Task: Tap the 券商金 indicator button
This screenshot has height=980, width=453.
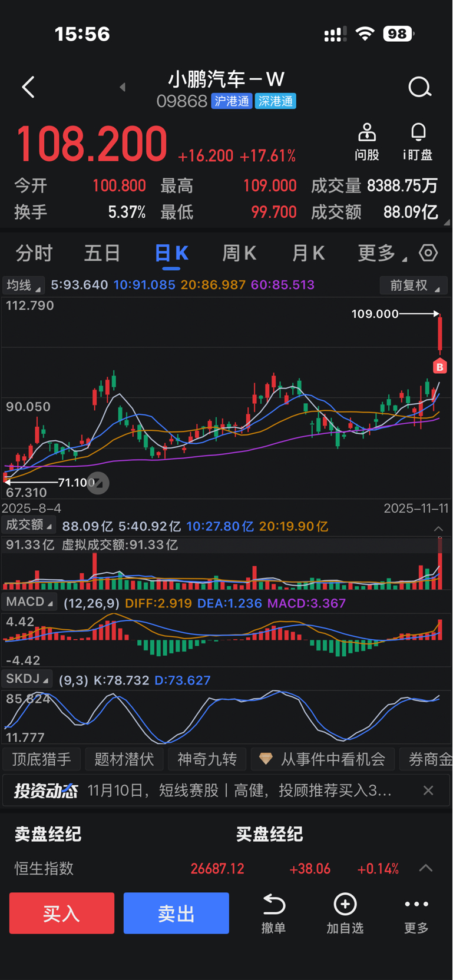Action: [426, 759]
